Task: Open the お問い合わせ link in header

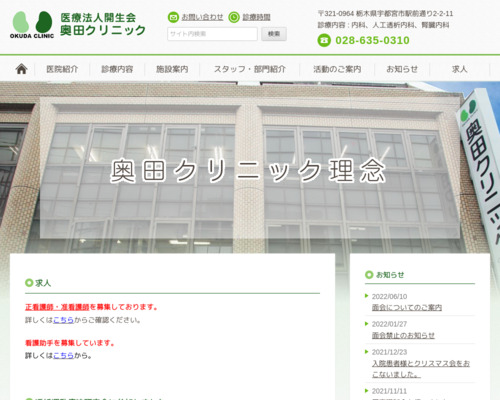Action: point(202,17)
